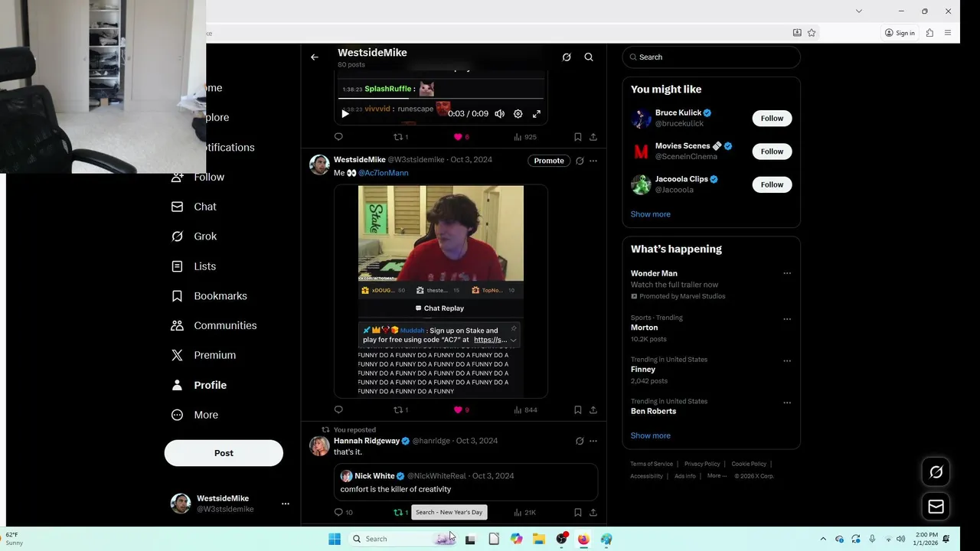This screenshot has height=551, width=980.
Task: Open the quoted Nick White post
Action: click(x=465, y=482)
